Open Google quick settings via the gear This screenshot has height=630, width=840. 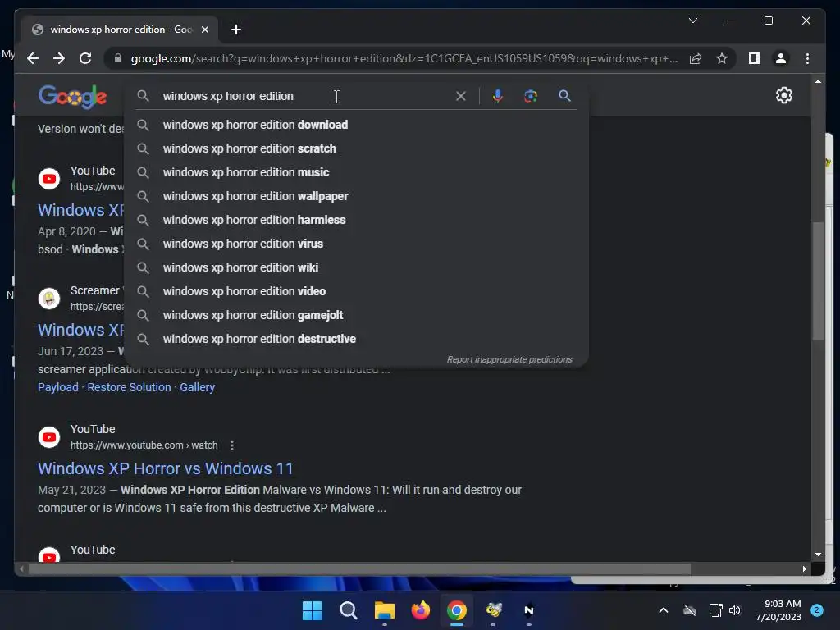pyautogui.click(x=783, y=95)
